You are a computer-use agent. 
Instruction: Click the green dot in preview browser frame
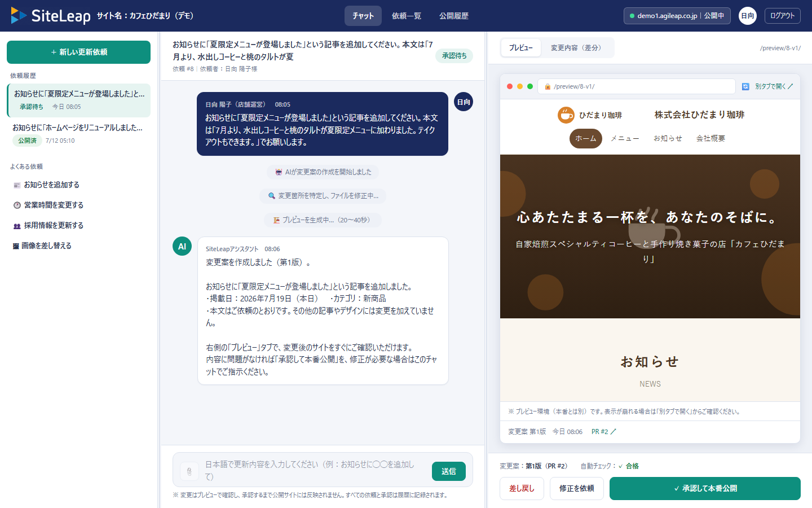click(x=530, y=86)
